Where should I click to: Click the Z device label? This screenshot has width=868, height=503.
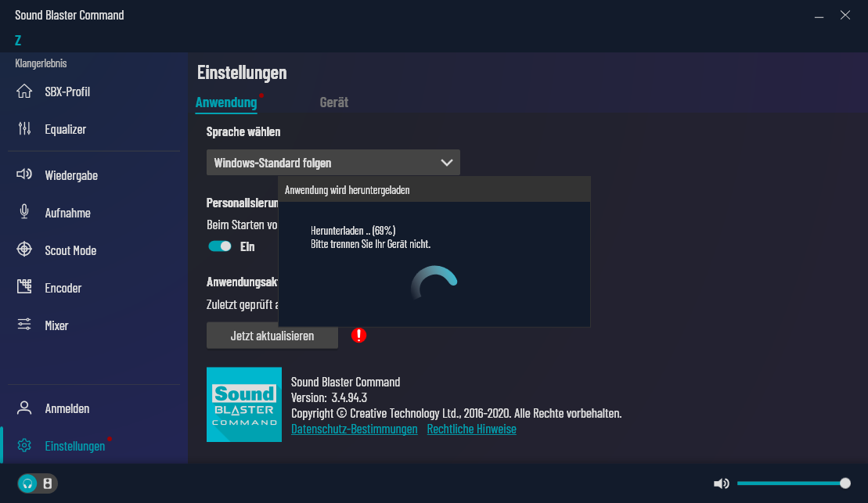click(x=18, y=41)
